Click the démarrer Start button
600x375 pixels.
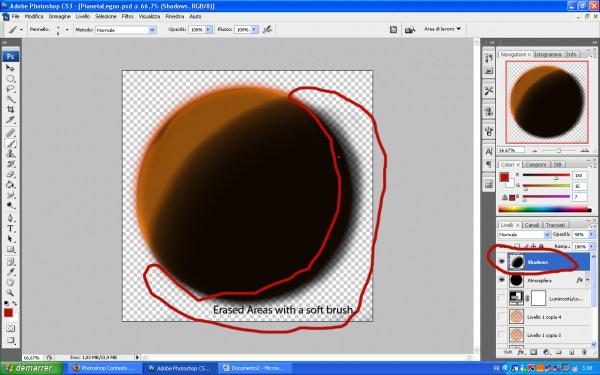tap(31, 368)
